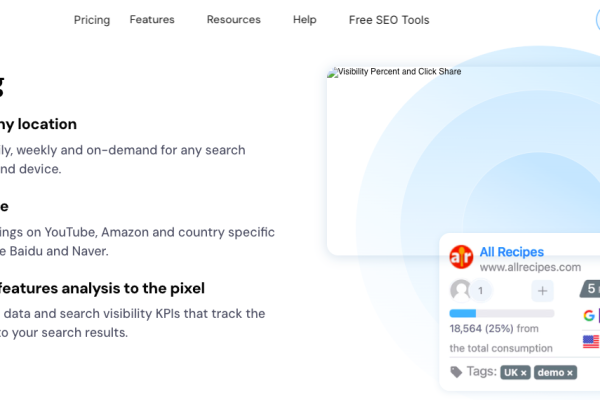The height and width of the screenshot is (400, 600).
Task: Select the US flag icon
Action: pyautogui.click(x=591, y=341)
